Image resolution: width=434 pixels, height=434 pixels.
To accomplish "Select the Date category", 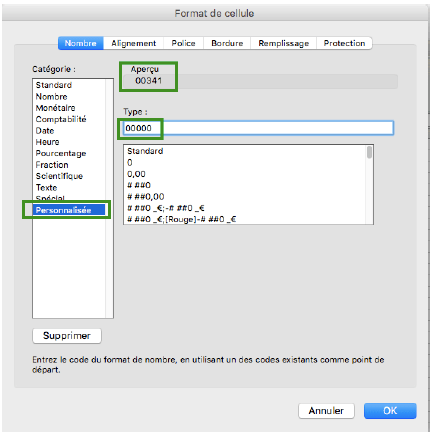I will tap(69, 131).
